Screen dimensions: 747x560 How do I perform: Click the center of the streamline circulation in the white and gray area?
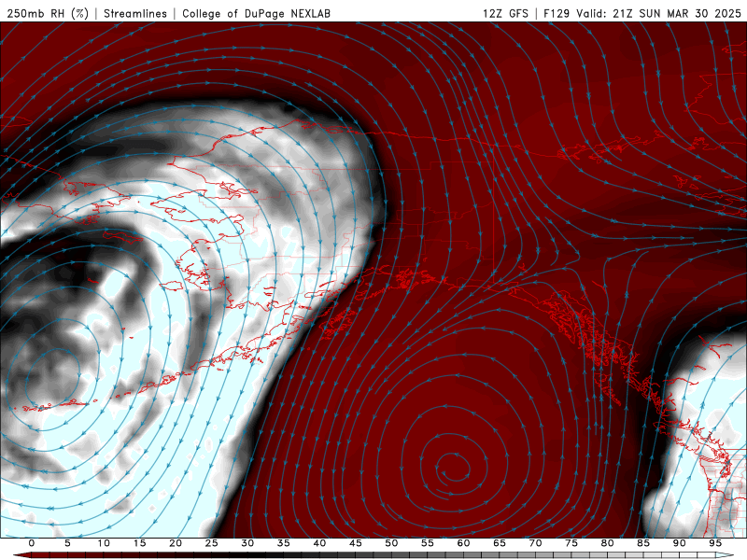point(53,378)
